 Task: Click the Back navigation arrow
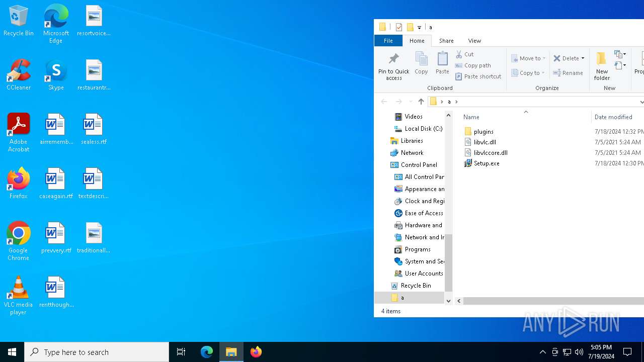[384, 102]
